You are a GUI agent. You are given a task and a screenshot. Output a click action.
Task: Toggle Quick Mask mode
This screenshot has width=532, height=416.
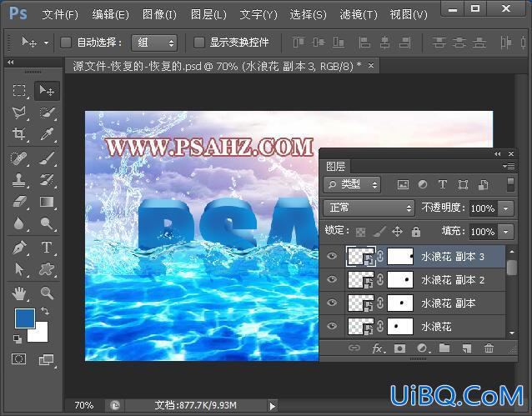(18, 359)
